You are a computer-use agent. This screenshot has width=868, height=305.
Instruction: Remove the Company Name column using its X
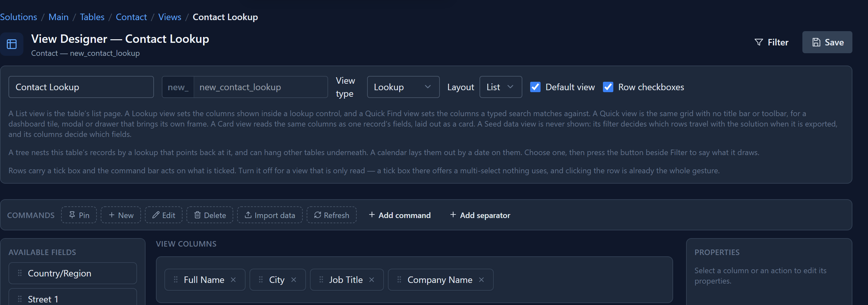tap(481, 280)
